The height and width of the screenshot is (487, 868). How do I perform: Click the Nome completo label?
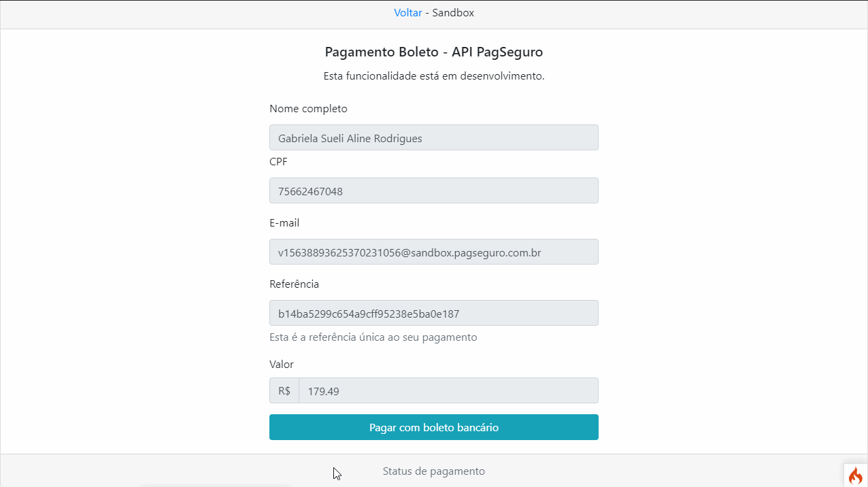point(308,109)
